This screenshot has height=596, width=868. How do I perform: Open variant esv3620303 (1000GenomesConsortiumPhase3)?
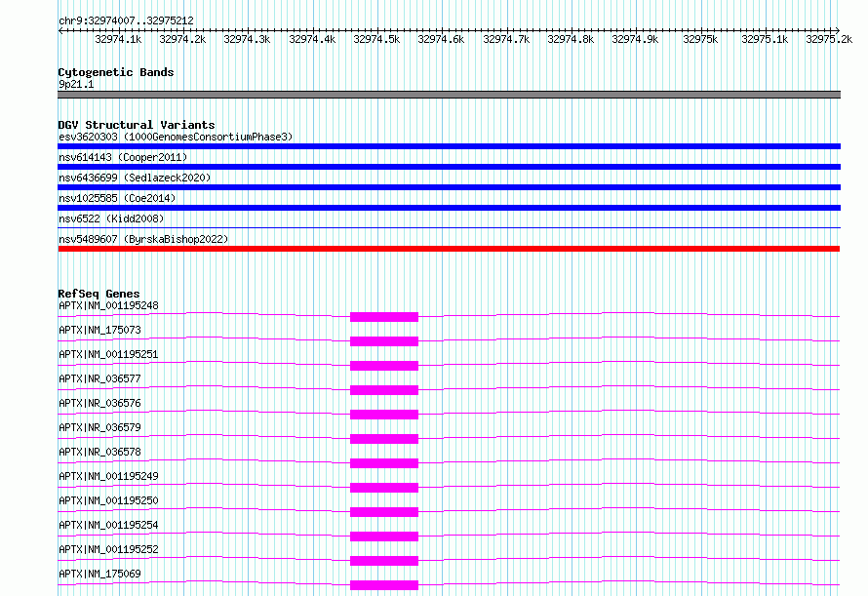pyautogui.click(x=176, y=137)
